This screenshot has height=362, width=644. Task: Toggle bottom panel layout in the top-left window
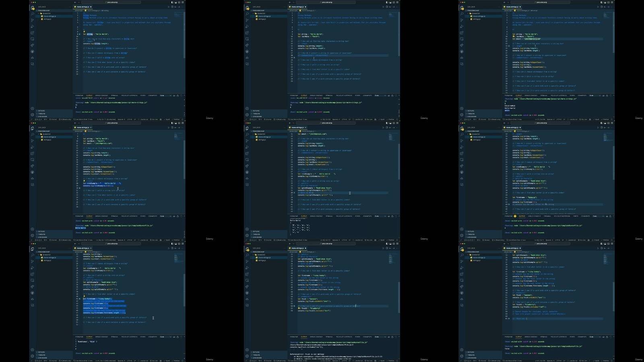pos(176,2)
